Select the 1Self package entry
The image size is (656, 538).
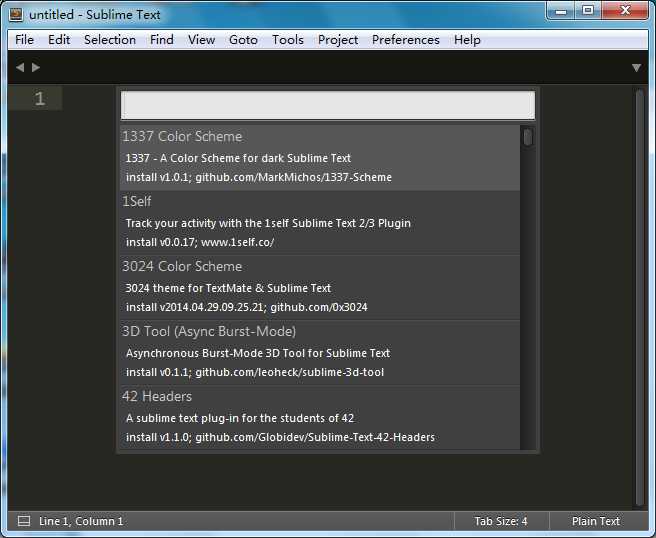coord(320,223)
